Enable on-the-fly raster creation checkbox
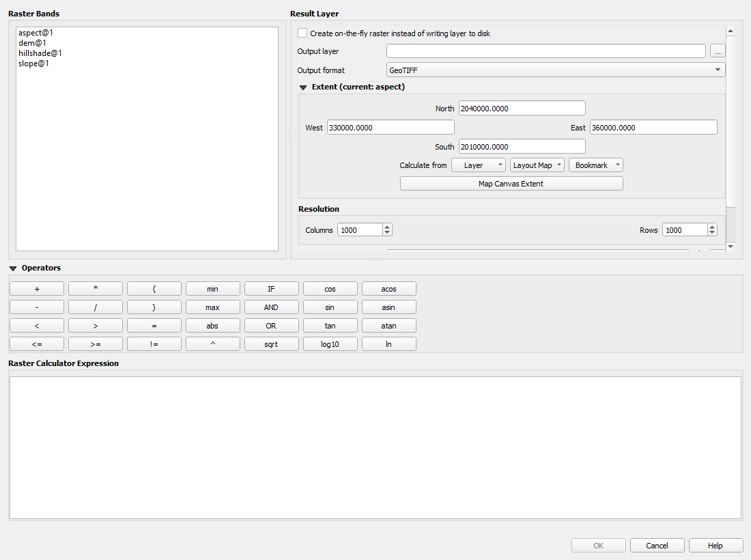 click(302, 33)
